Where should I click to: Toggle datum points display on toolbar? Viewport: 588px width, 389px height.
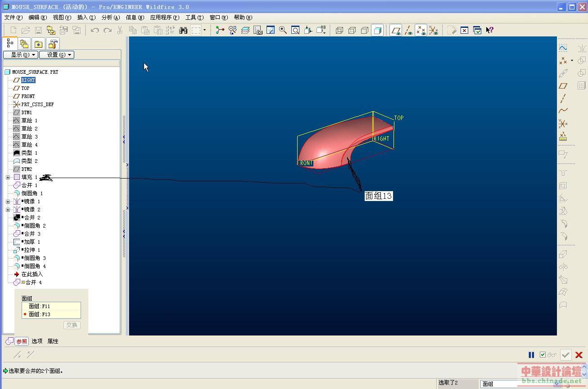(x=421, y=30)
